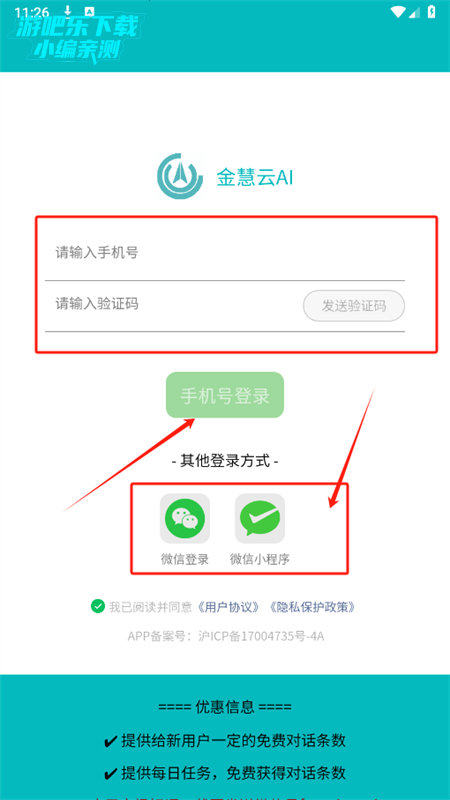Tap the battery status icon

click(x=432, y=12)
